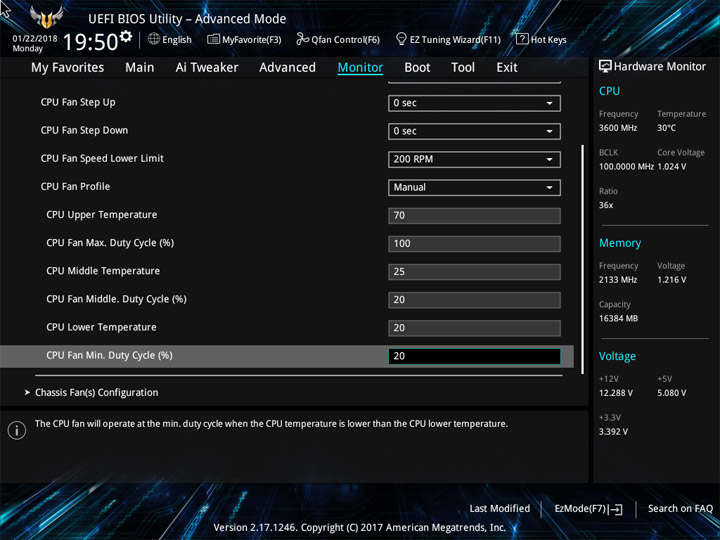720x540 pixels.
Task: Click the info icon beside help text
Action: tap(17, 430)
